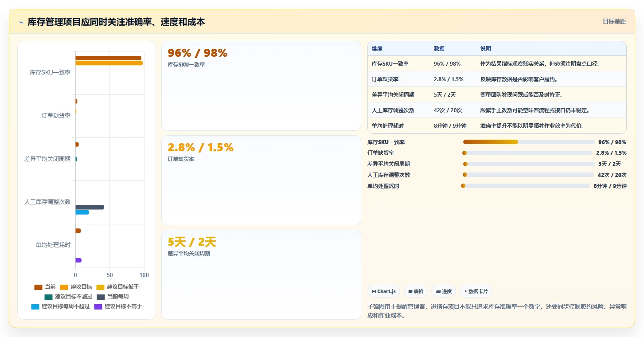This screenshot has width=644, height=337.
Task: Toggle the 建议目标每周不超过 legend dataset
Action: pyautogui.click(x=60, y=306)
